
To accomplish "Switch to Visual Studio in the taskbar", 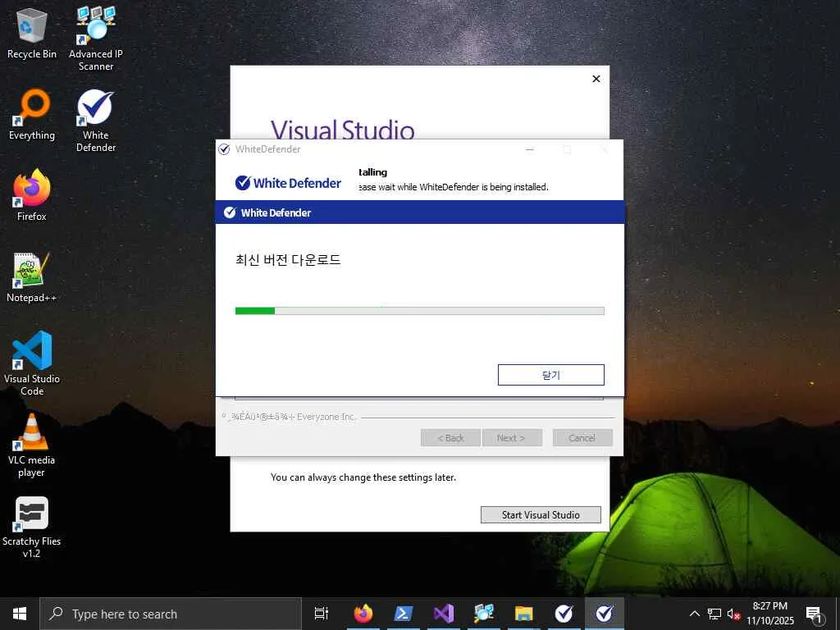I will pos(444,614).
